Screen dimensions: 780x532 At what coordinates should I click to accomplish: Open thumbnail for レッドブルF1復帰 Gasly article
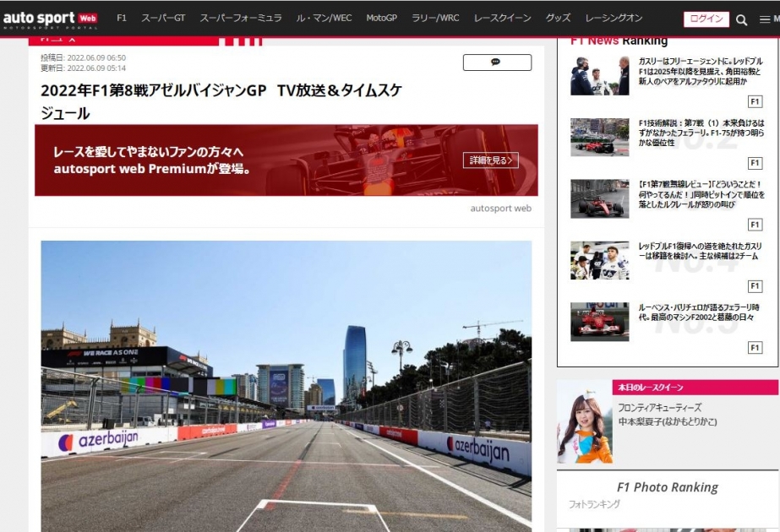click(599, 261)
